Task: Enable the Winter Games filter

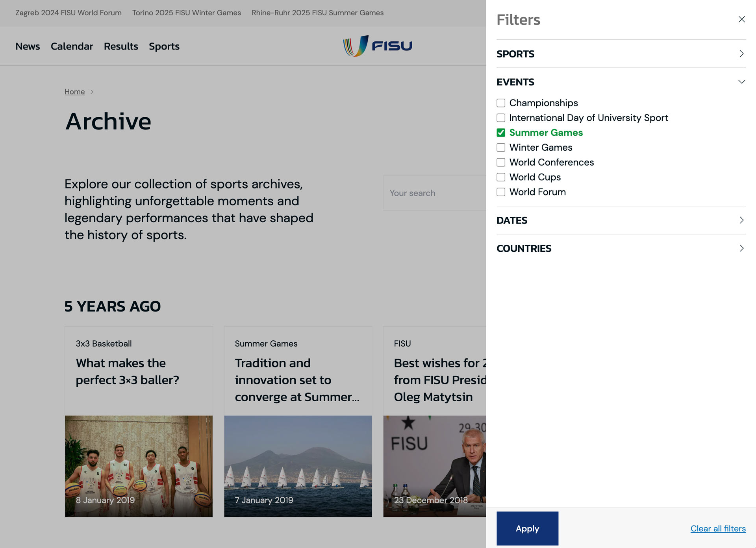Action: pyautogui.click(x=501, y=148)
